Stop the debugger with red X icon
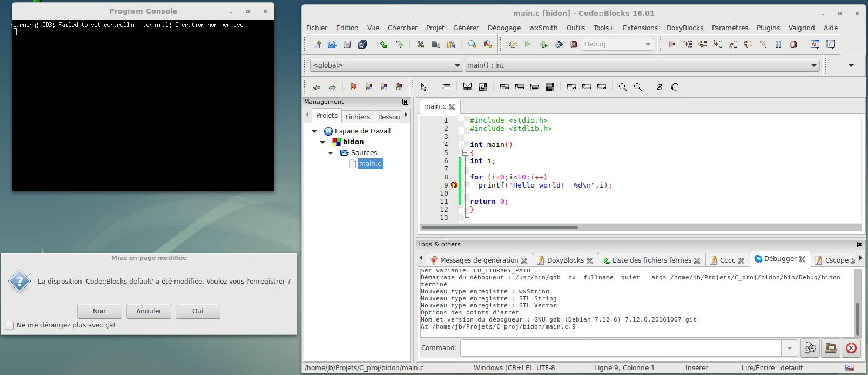868x375 pixels. pyautogui.click(x=793, y=44)
